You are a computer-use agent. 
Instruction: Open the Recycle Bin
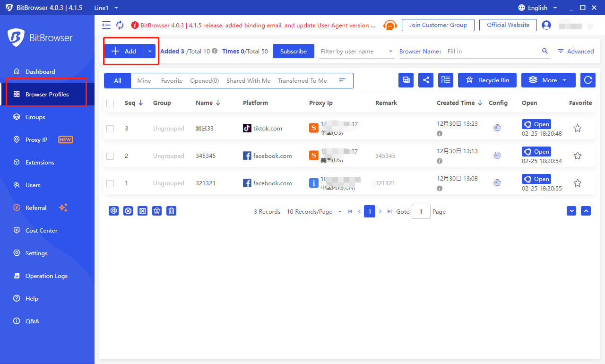[x=487, y=80]
